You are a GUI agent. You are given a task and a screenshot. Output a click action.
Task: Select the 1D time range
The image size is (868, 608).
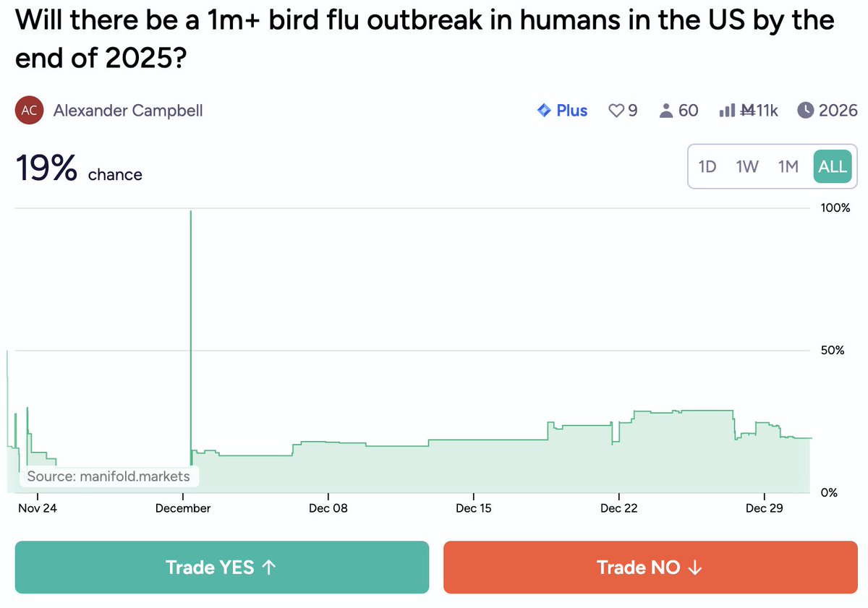coord(707,166)
